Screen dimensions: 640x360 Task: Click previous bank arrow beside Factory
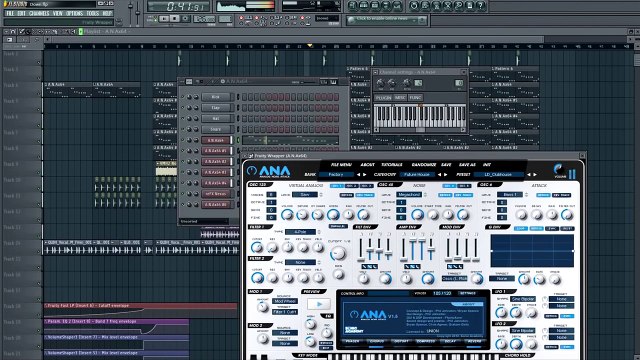[358, 175]
